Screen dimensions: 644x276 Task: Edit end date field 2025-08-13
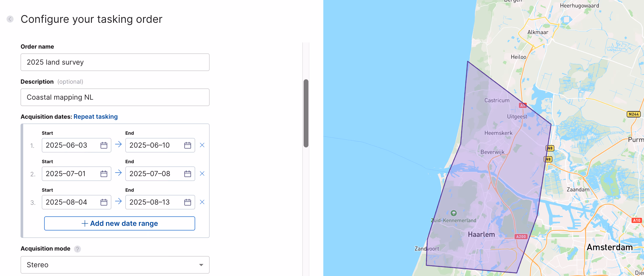160,202
